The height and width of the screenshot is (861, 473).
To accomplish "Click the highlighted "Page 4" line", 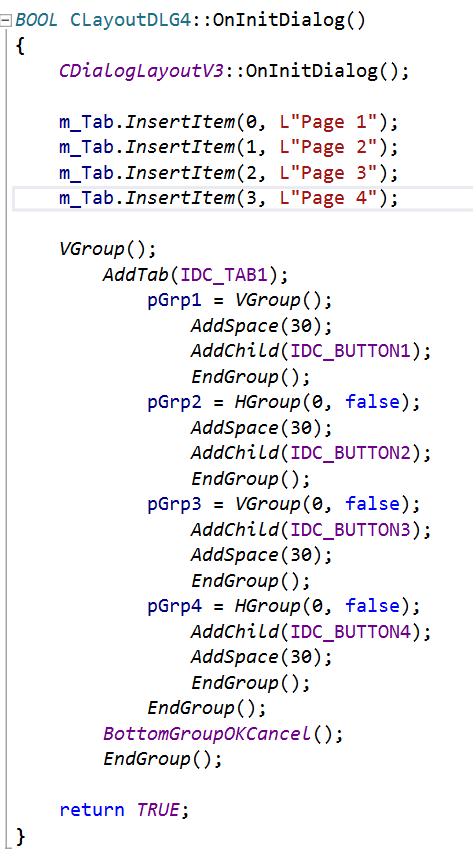I will point(242,198).
